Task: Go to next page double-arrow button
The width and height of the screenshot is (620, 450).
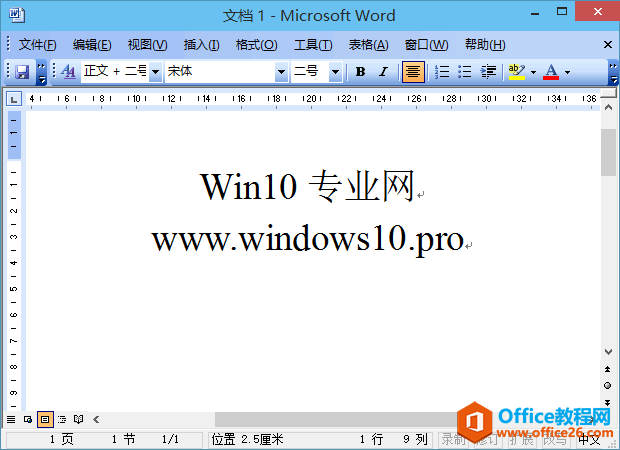Action: coord(608,402)
